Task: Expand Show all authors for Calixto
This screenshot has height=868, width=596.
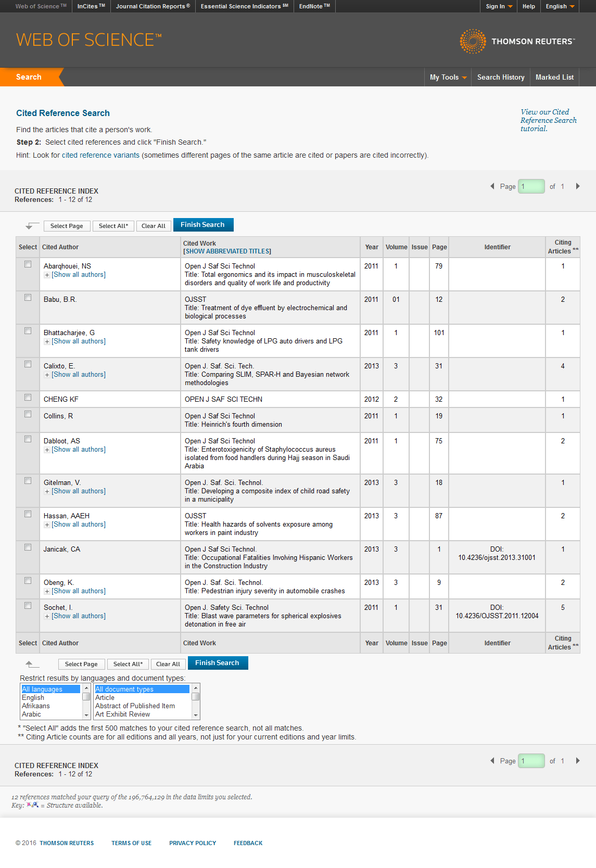Action: [x=79, y=375]
